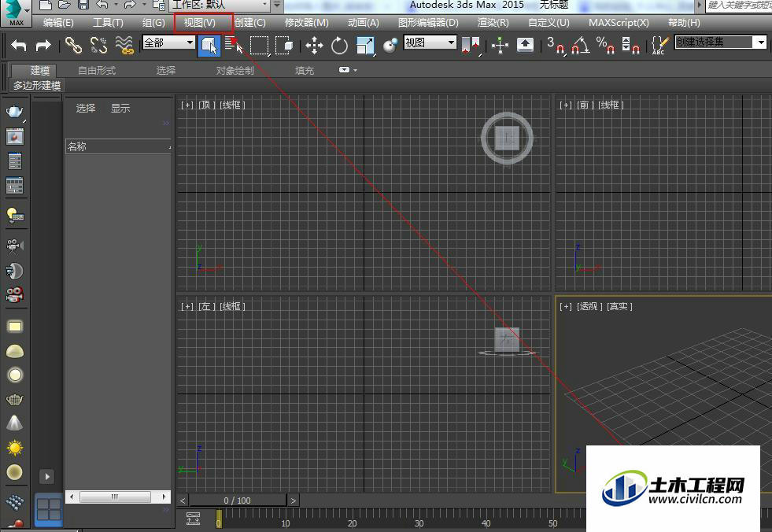Toggle the Spinner Snap button
The width and height of the screenshot is (772, 532).
click(630, 46)
